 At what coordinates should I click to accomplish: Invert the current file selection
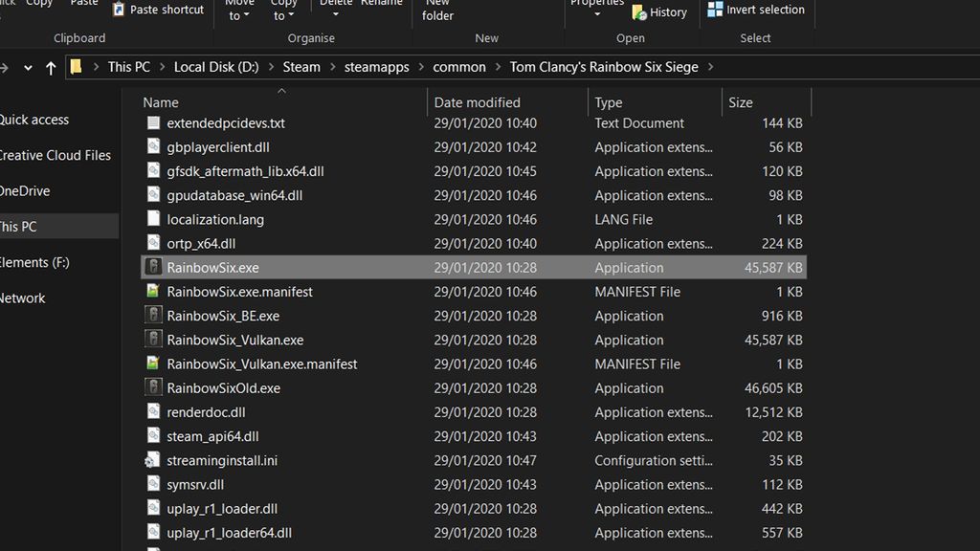pyautogui.click(x=757, y=10)
